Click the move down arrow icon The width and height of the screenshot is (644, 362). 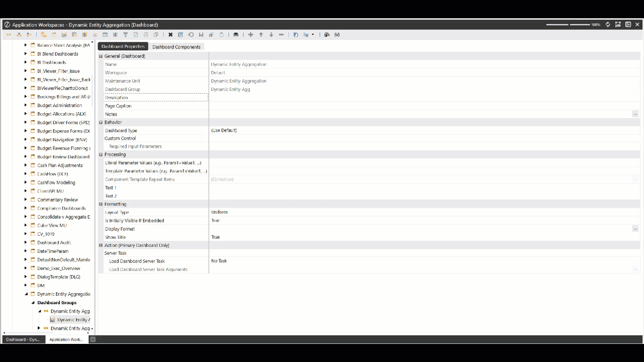[x=271, y=35]
